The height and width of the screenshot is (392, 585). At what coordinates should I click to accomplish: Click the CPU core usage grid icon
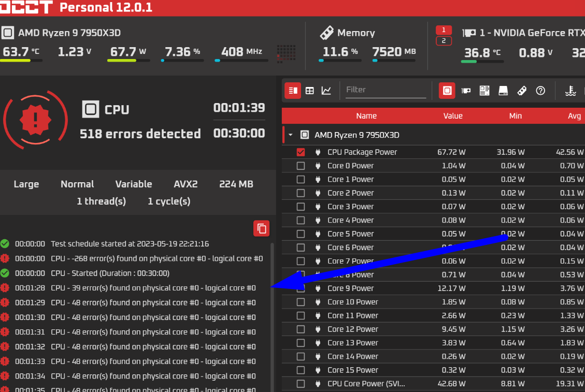click(287, 54)
